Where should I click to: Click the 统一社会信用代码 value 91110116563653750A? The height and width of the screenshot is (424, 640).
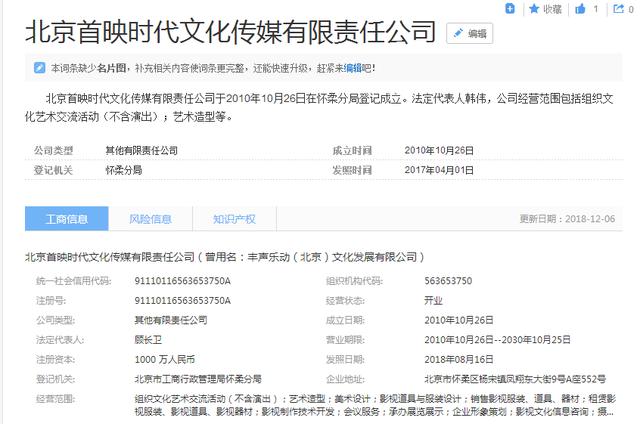tap(182, 281)
